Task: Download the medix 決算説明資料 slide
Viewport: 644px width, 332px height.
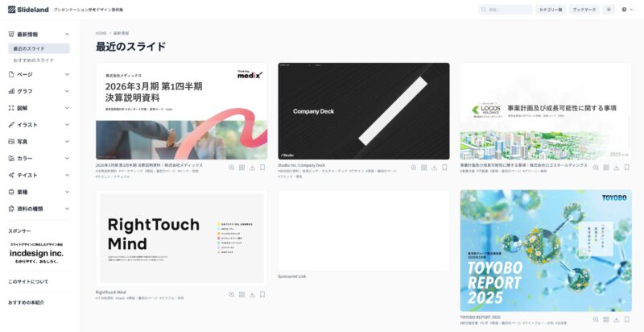Action: [252, 168]
